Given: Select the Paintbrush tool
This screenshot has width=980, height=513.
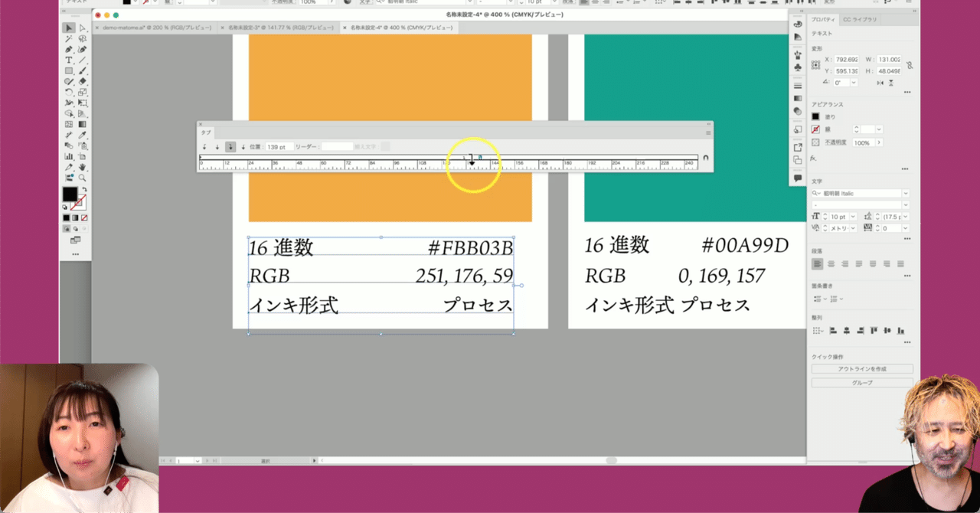Looking at the screenshot, I should [83, 70].
